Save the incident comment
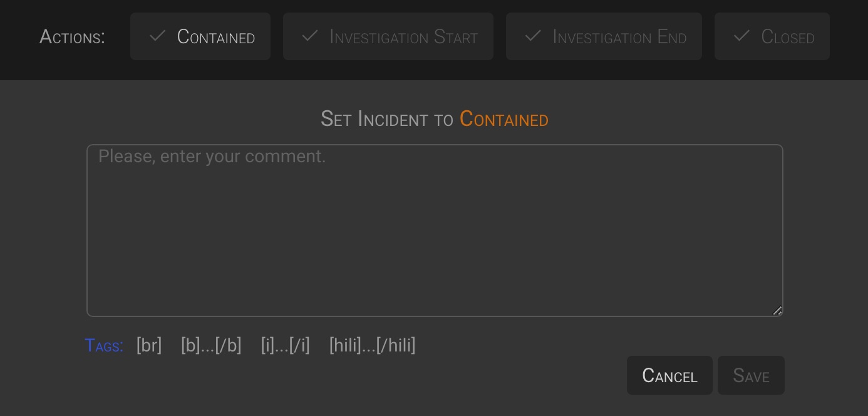The height and width of the screenshot is (416, 868). click(751, 375)
